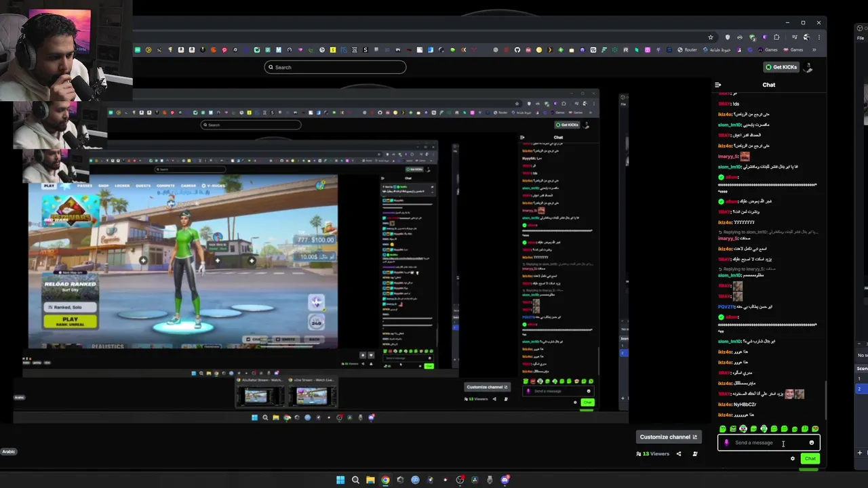Click the chat panel scrollbar
This screenshot has width=868, height=488.
[x=825, y=400]
